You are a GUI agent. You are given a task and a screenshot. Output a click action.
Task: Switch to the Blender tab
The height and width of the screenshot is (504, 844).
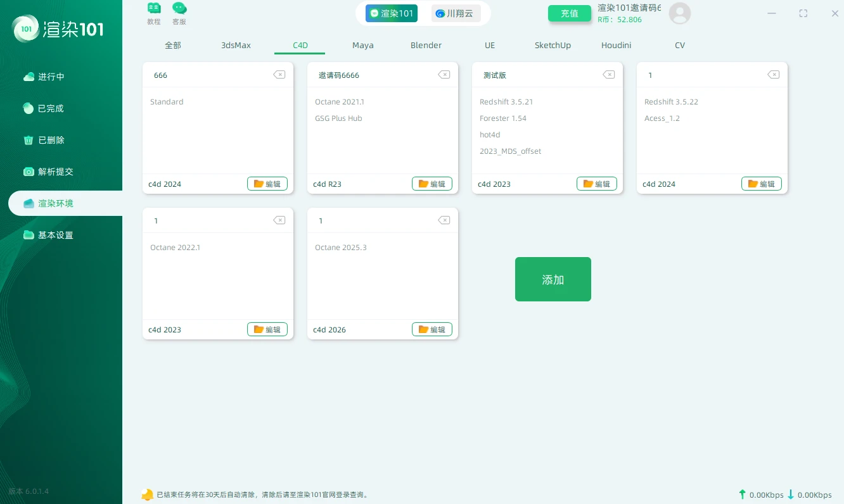coord(426,46)
